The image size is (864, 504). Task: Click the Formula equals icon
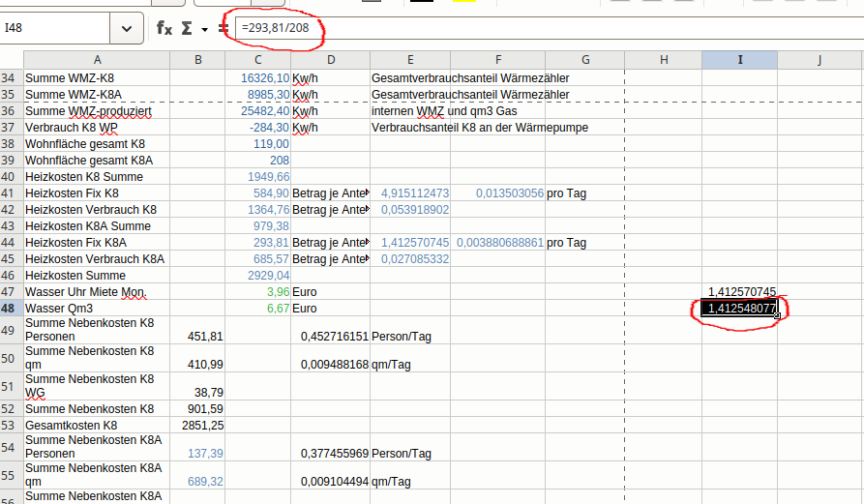[x=223, y=28]
